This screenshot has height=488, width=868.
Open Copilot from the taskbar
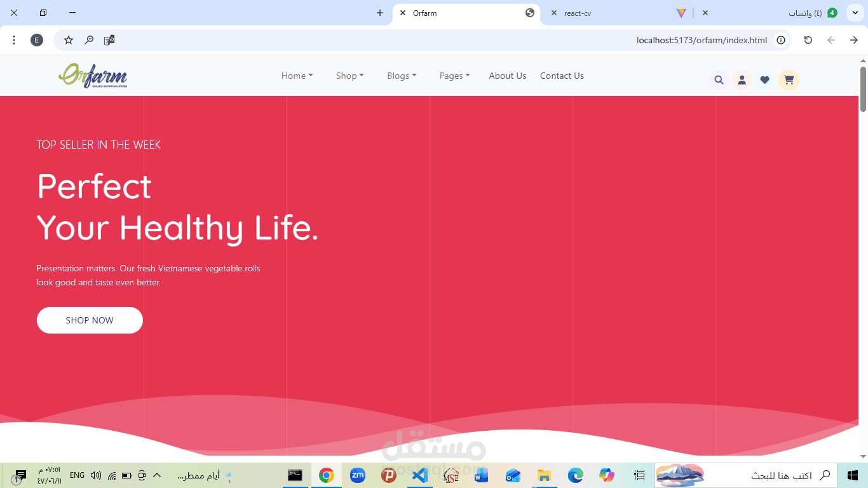coord(606,475)
